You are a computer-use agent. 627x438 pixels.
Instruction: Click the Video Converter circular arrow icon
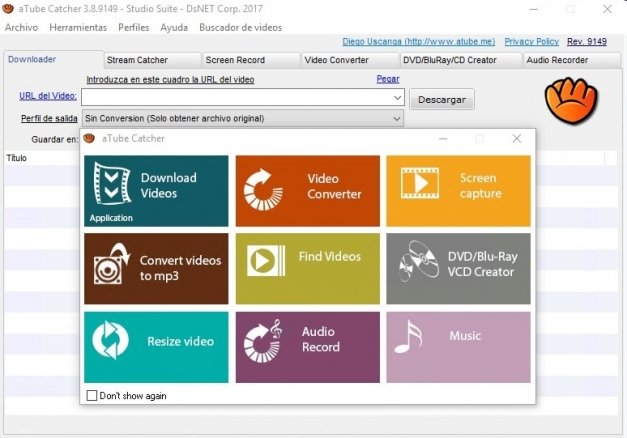(x=263, y=190)
